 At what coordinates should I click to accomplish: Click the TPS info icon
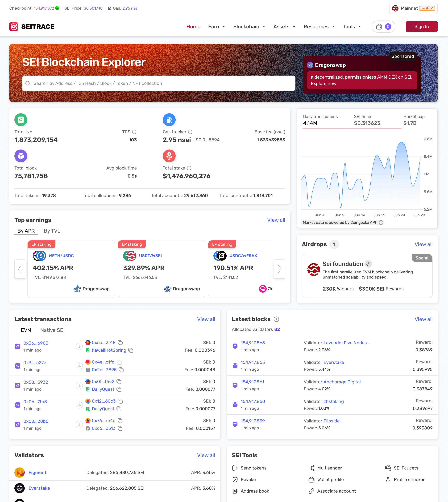click(x=134, y=132)
